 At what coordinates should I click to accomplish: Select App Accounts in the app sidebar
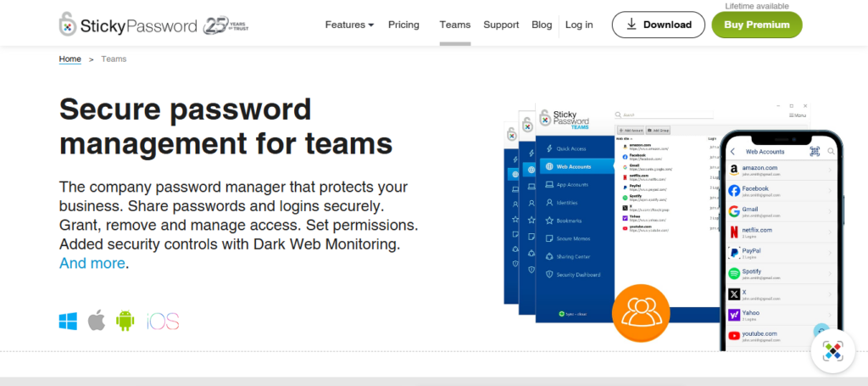[x=567, y=184]
